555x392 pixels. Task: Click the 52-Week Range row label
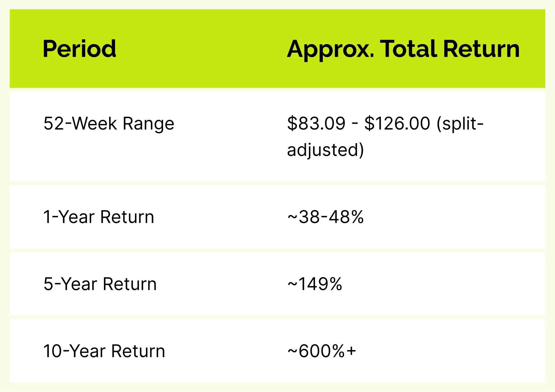[109, 124]
